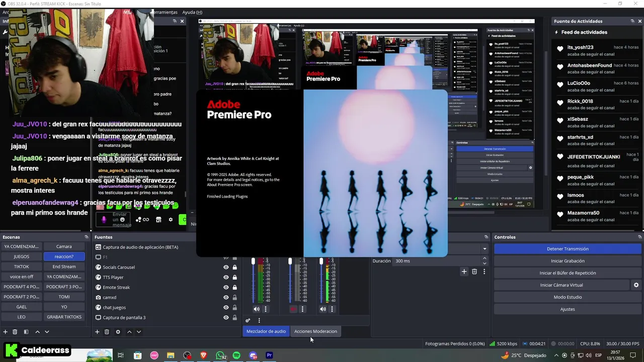Open advanced audio properties gears icon
Viewport: 644px width, 362px height.
pyautogui.click(x=248, y=320)
